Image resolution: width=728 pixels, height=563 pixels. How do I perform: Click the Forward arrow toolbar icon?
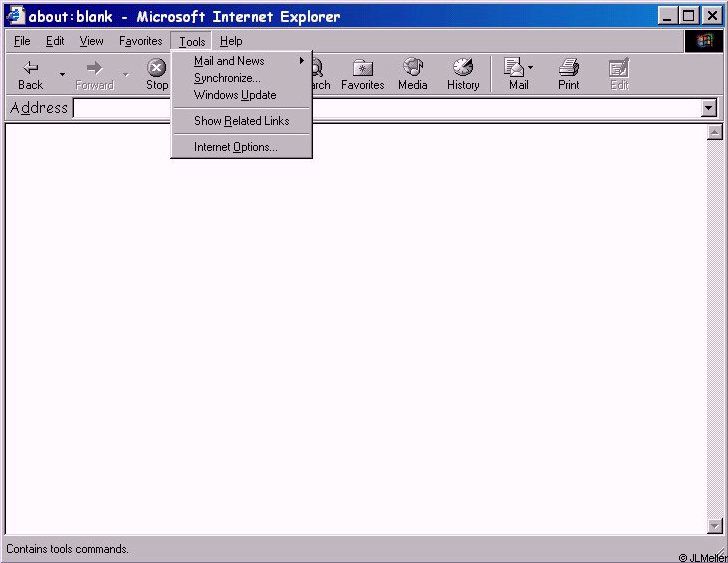(x=95, y=68)
